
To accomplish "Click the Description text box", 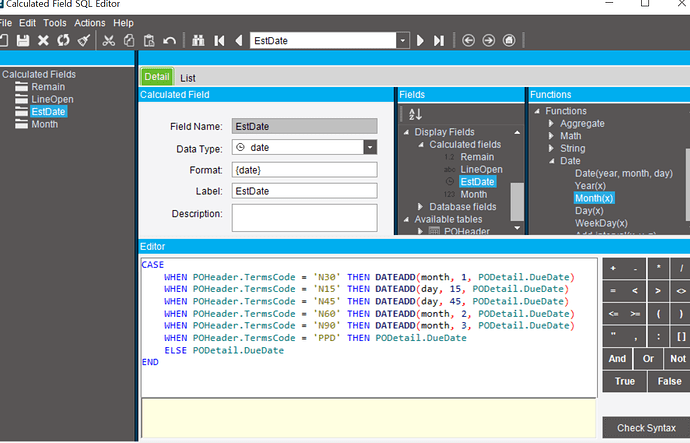I will pos(304,217).
